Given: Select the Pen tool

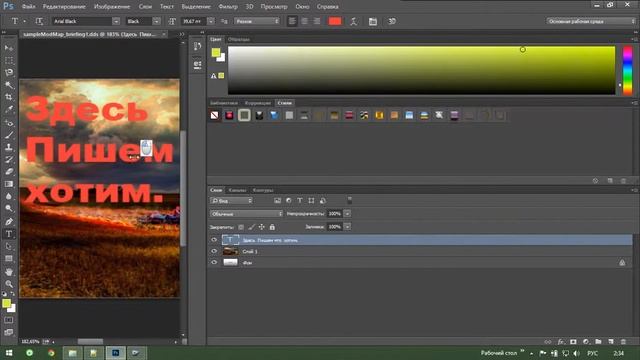Looking at the screenshot, I should [9, 222].
